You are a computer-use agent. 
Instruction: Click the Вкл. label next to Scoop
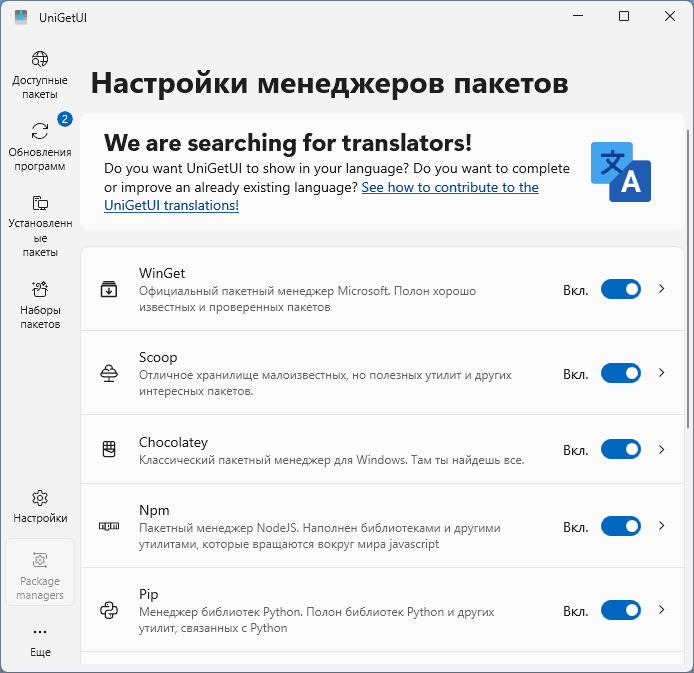[576, 374]
